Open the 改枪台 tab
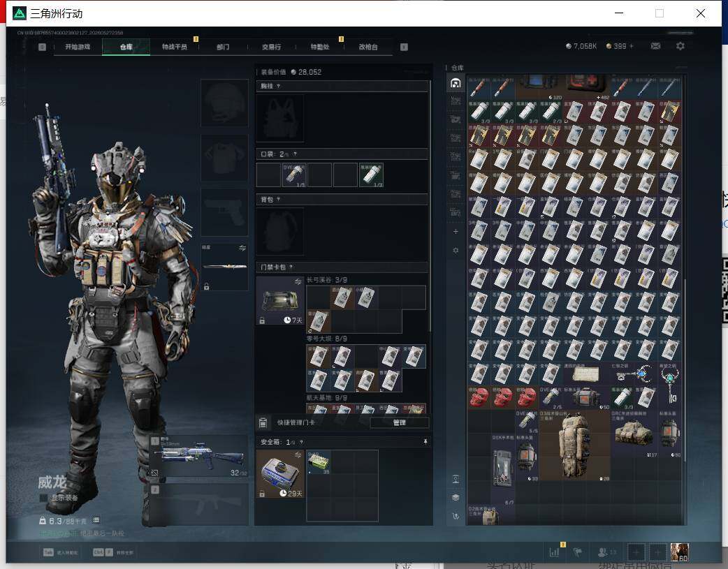Viewport: 728px width, 569px height. 368,47
